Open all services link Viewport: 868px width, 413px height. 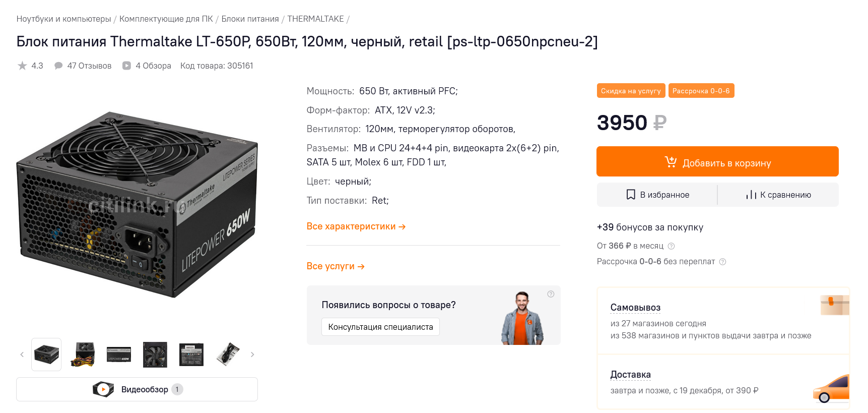click(335, 266)
